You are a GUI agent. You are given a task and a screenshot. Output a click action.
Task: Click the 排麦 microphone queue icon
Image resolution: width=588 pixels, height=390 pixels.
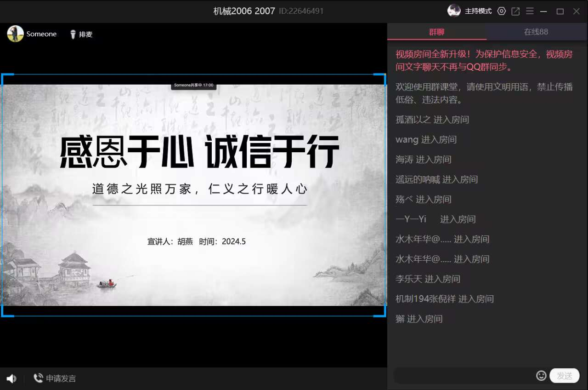click(73, 34)
